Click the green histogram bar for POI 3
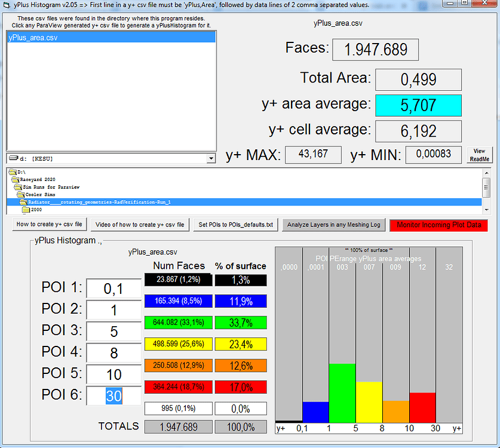 click(x=342, y=394)
